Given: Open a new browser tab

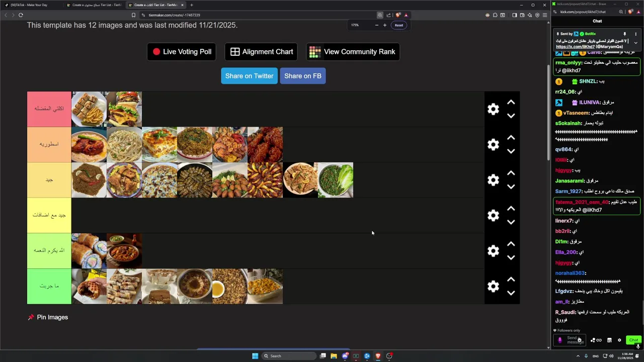Looking at the screenshot, I should click(192, 5).
